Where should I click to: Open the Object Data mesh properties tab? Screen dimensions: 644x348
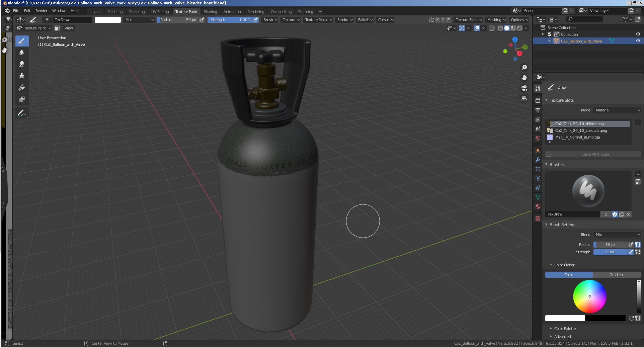(x=538, y=197)
